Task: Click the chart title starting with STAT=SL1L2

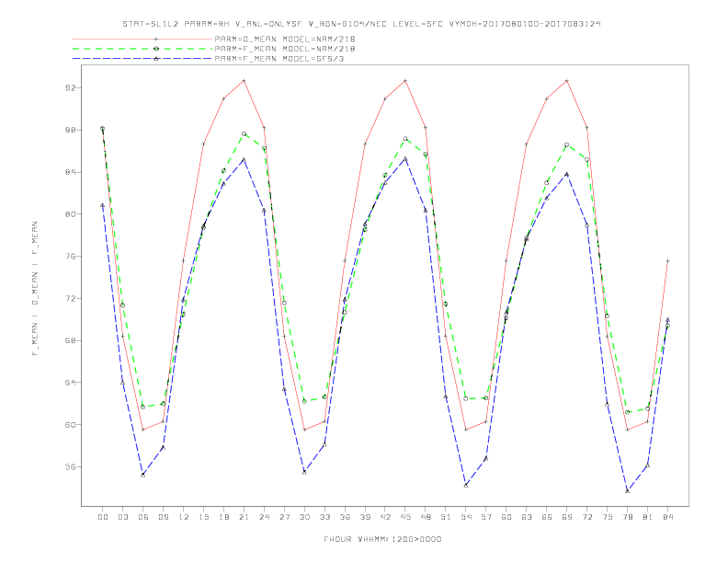Action: click(361, 24)
